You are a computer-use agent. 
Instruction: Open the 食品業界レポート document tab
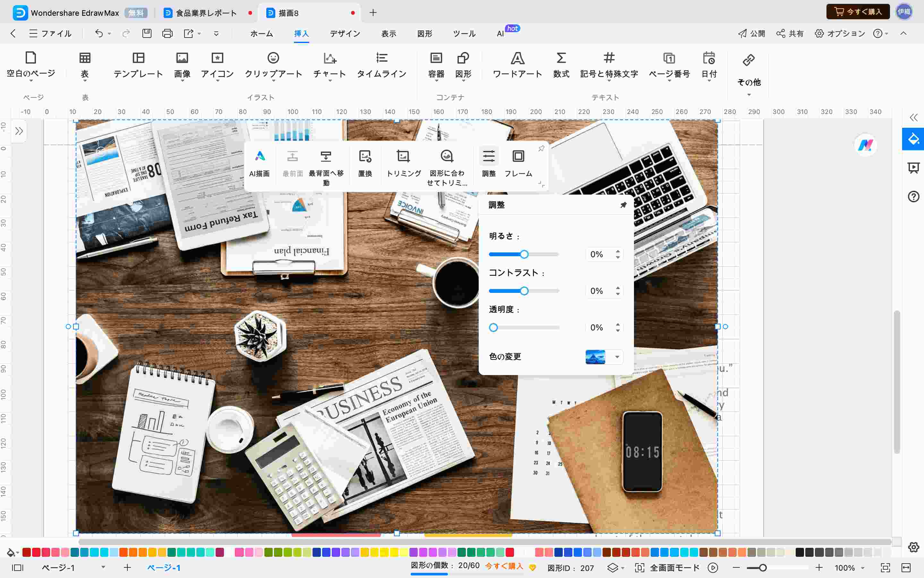click(x=206, y=13)
